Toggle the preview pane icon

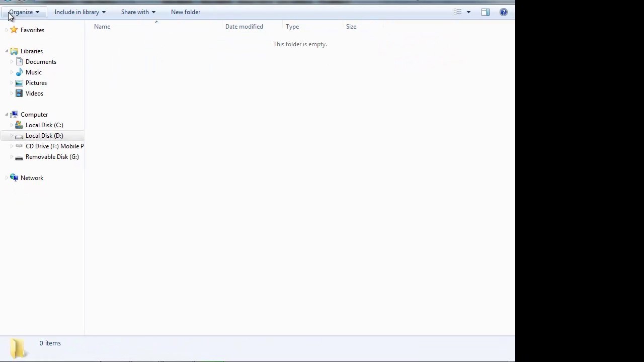(486, 12)
